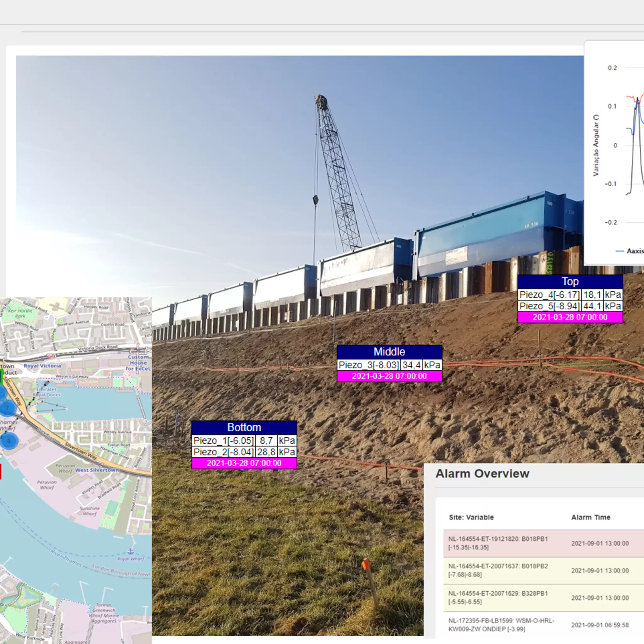Click the timestamp bar in Bottom panel
Screen dimensions: 644x644
click(244, 463)
